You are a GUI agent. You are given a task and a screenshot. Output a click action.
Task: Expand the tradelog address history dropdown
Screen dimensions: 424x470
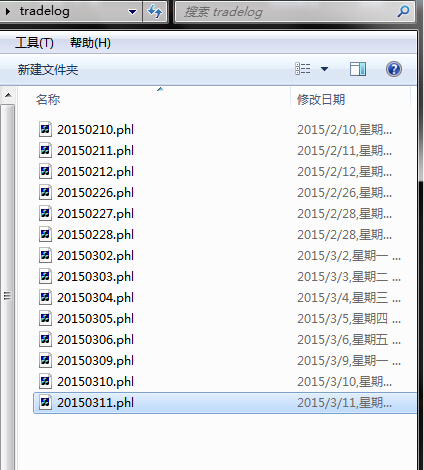click(133, 12)
